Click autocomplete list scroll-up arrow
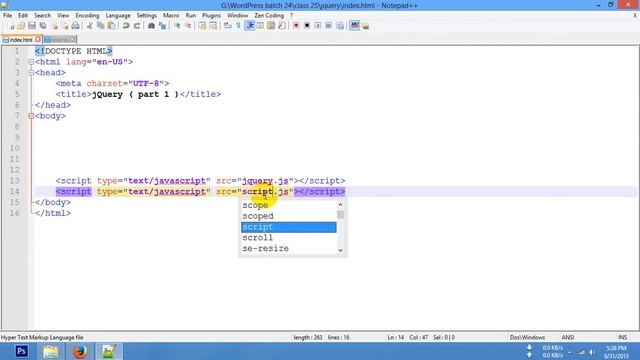The height and width of the screenshot is (360, 640). 340,204
